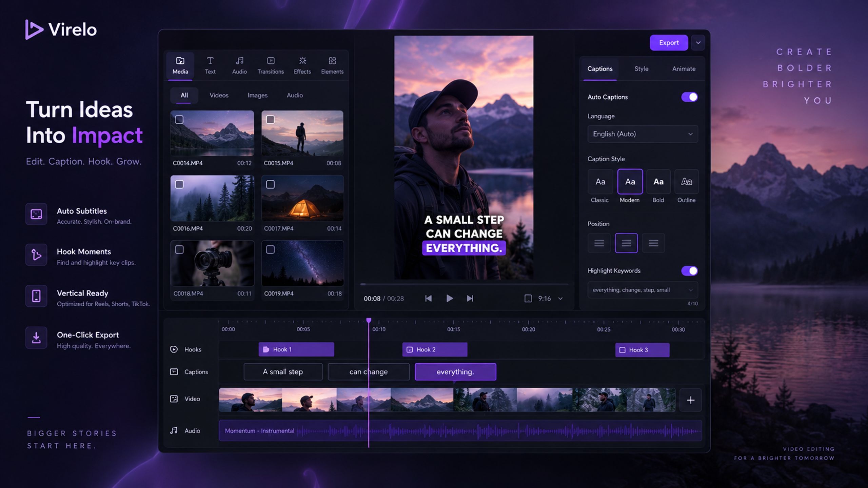Open the 9:16 aspect ratio dropdown
Image resolution: width=868 pixels, height=488 pixels.
point(560,299)
